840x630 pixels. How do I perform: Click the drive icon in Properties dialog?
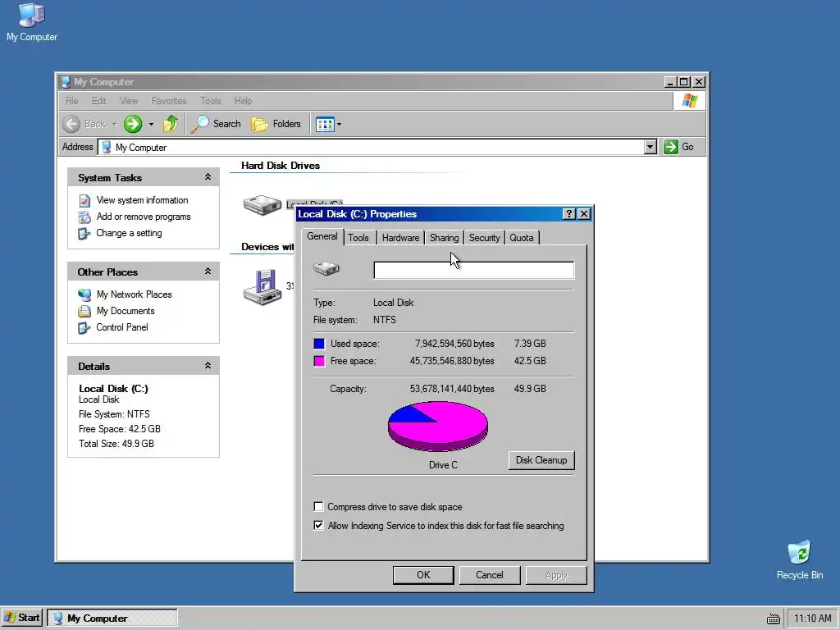(326, 268)
